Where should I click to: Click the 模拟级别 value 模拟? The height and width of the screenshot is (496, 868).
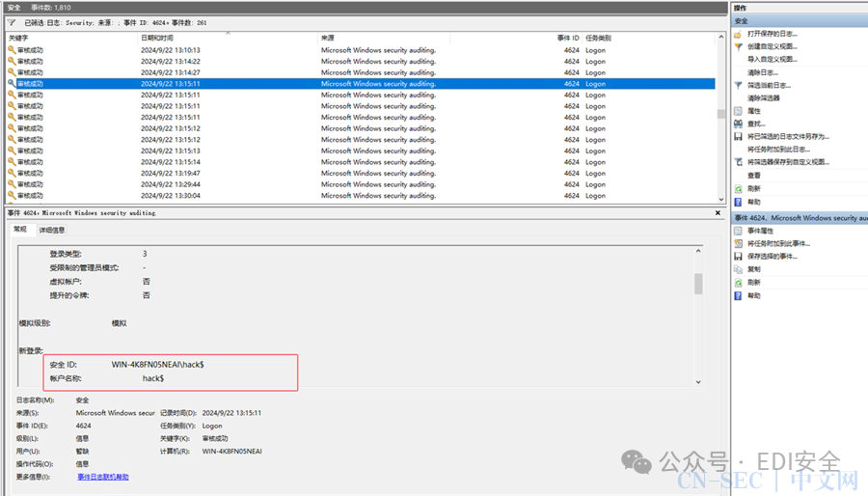coord(119,323)
